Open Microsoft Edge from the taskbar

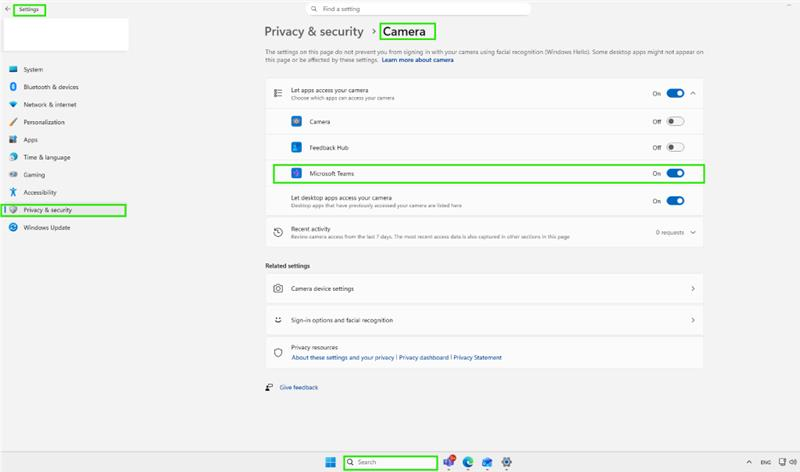[468, 462]
